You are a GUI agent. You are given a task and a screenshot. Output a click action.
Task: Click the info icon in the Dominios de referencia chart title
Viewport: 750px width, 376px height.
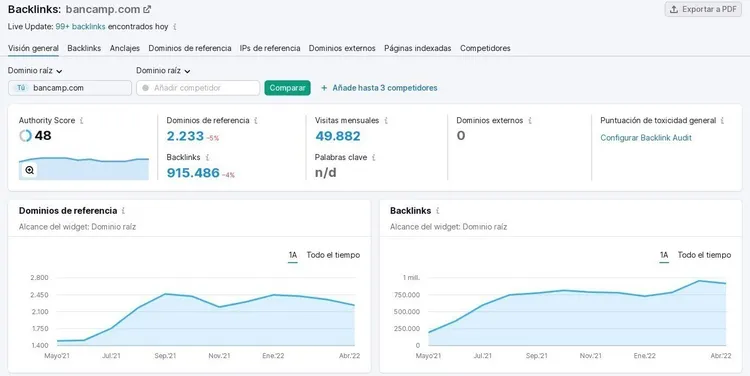pos(123,210)
